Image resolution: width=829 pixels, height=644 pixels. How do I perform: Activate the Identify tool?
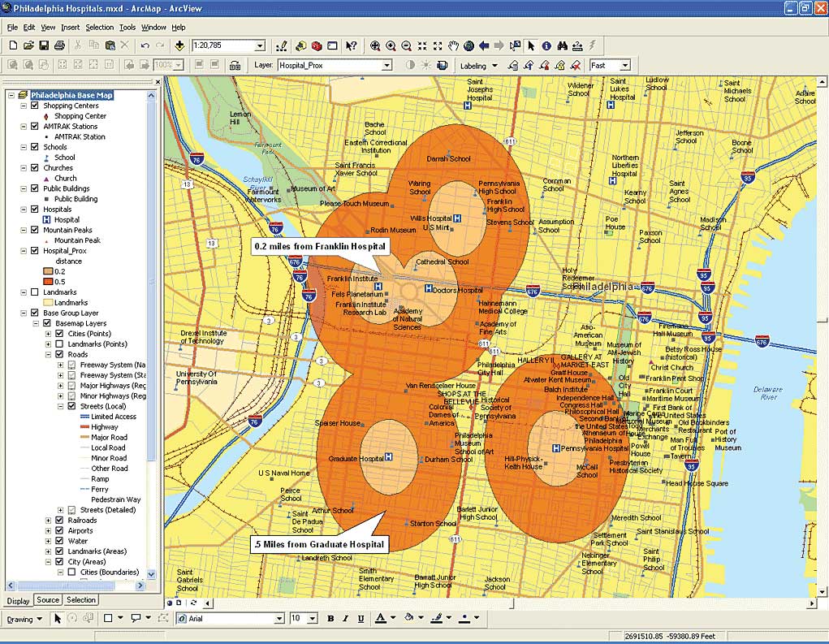(x=546, y=46)
